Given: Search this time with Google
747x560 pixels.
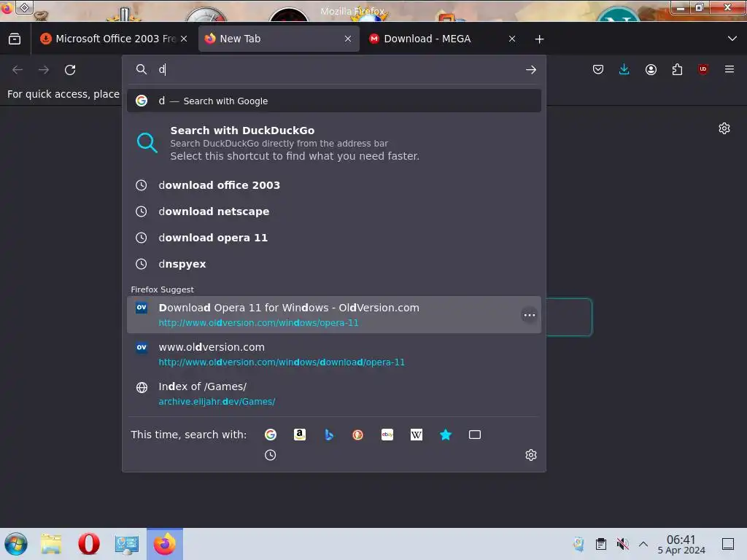Looking at the screenshot, I should 270,435.
